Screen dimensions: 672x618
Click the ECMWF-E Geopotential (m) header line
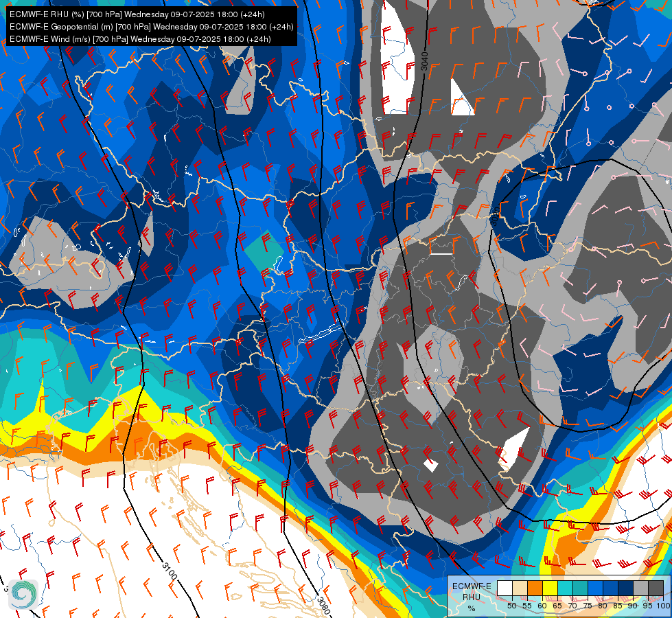pyautogui.click(x=151, y=27)
